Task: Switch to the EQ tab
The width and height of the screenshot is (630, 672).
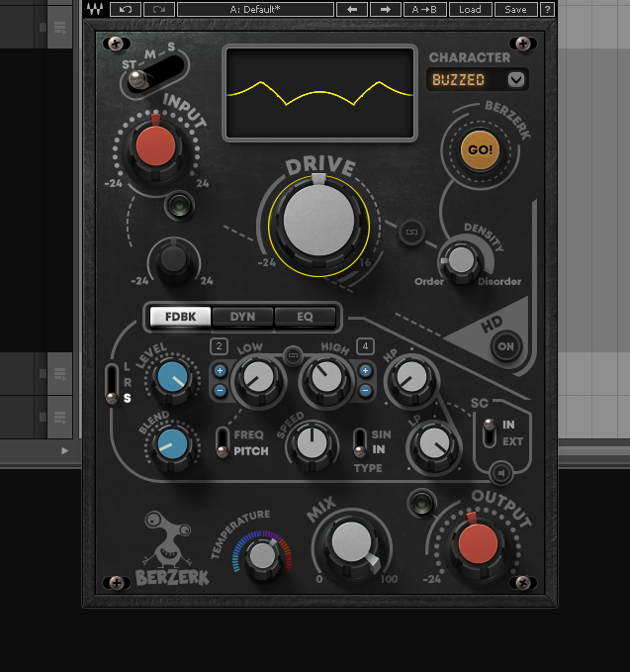Action: point(305,317)
